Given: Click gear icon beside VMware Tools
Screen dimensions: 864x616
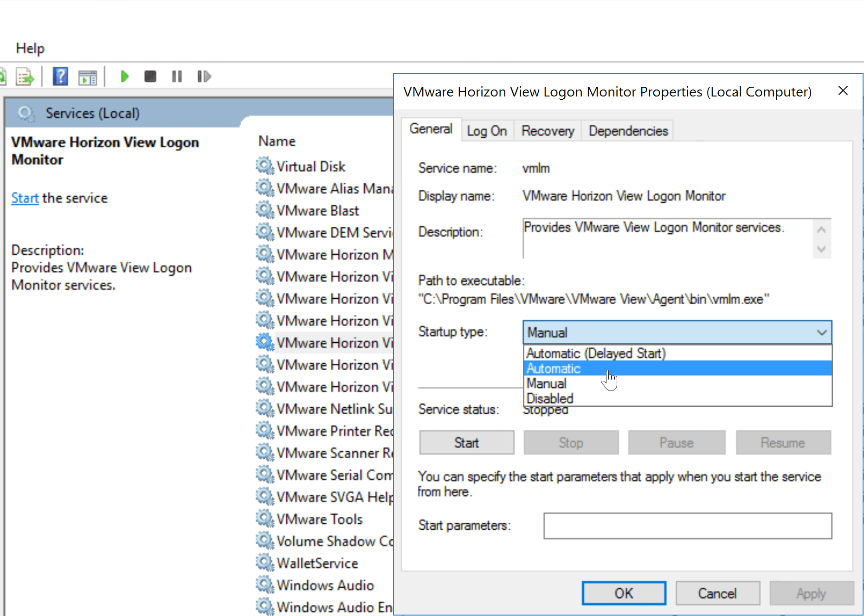Looking at the screenshot, I should (265, 518).
